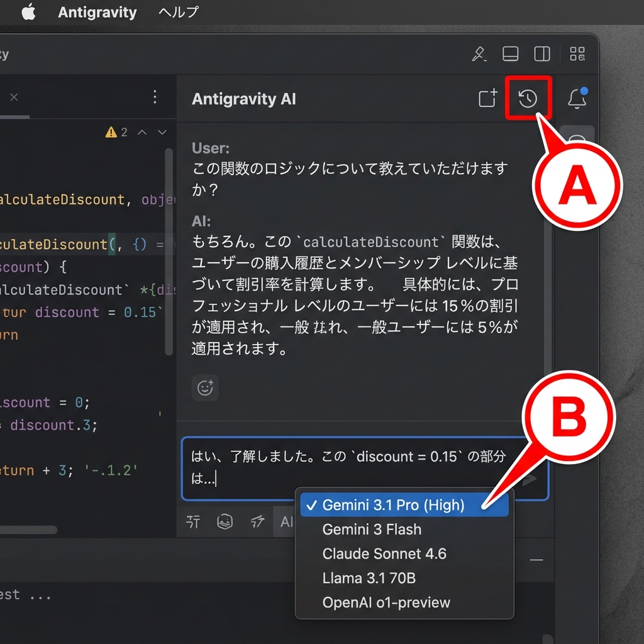This screenshot has width=644, height=644.
Task: Click the send arrow button
Action: (530, 479)
